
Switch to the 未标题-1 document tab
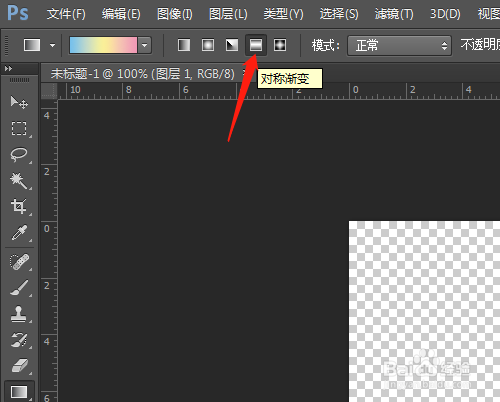pyautogui.click(x=142, y=74)
